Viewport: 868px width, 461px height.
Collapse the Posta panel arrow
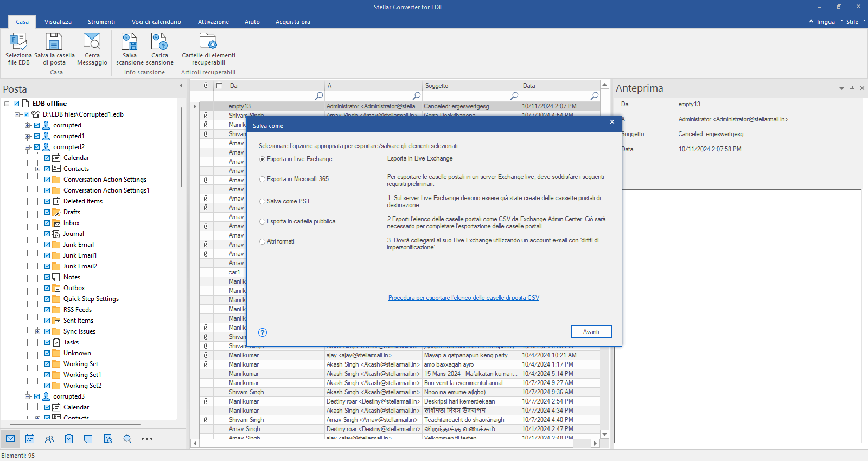[x=181, y=86]
